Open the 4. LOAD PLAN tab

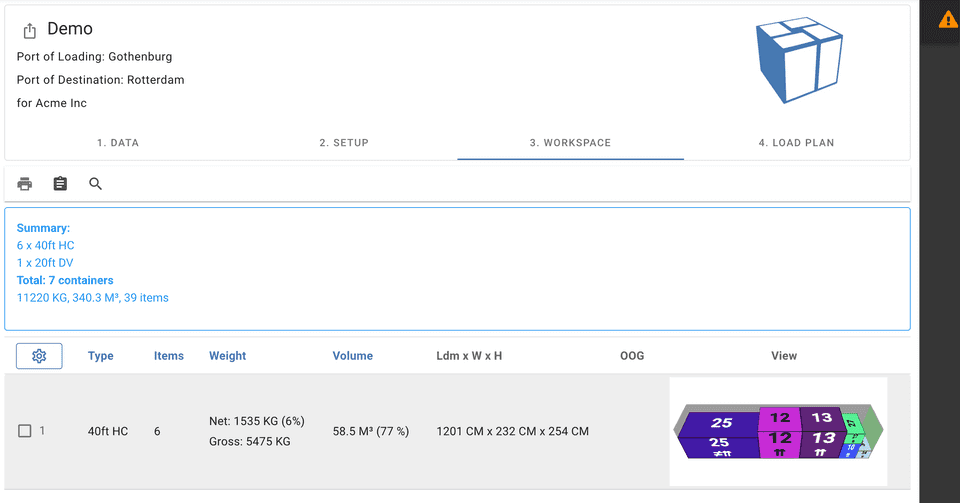coord(796,143)
